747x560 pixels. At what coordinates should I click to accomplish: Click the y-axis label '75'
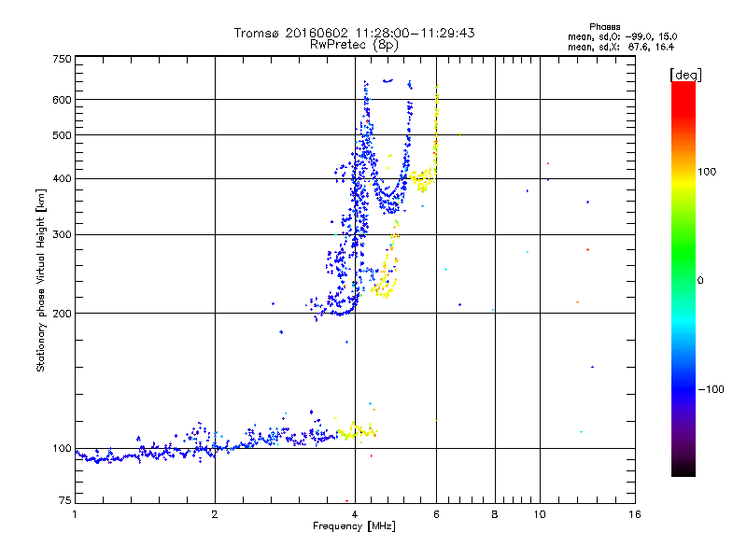(x=64, y=500)
